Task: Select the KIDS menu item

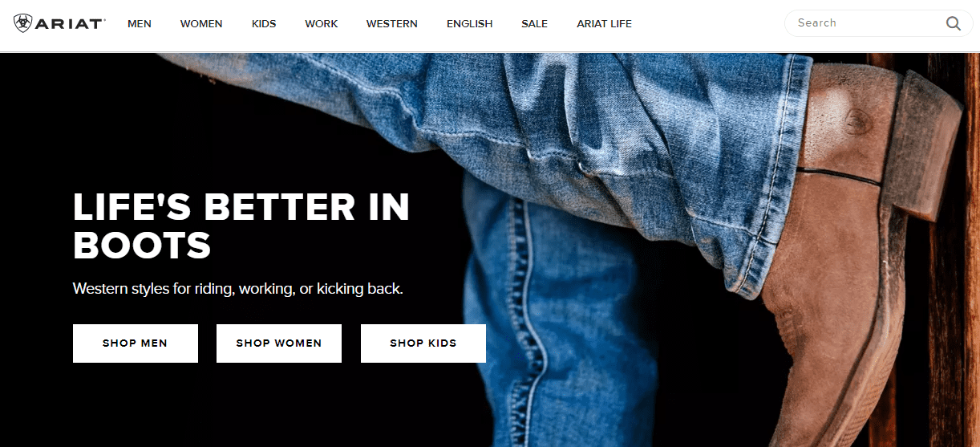Action: click(x=264, y=24)
